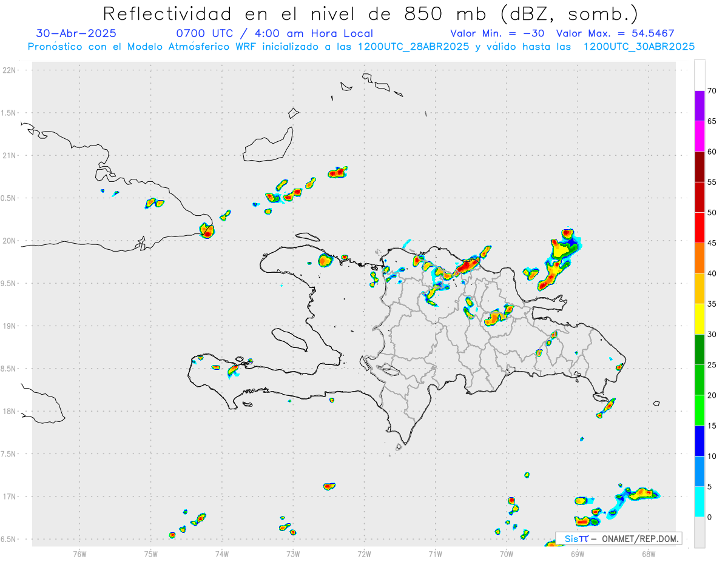Click the map title 'Reflectividad en el nivel de 850 mb'

296,13
